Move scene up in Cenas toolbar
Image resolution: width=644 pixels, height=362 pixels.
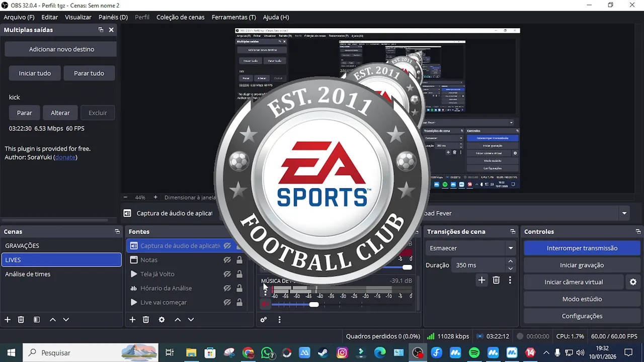point(52,320)
